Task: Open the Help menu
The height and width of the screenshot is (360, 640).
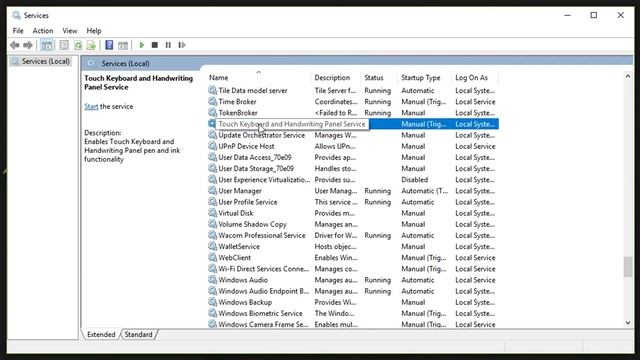Action: pyautogui.click(x=93, y=31)
